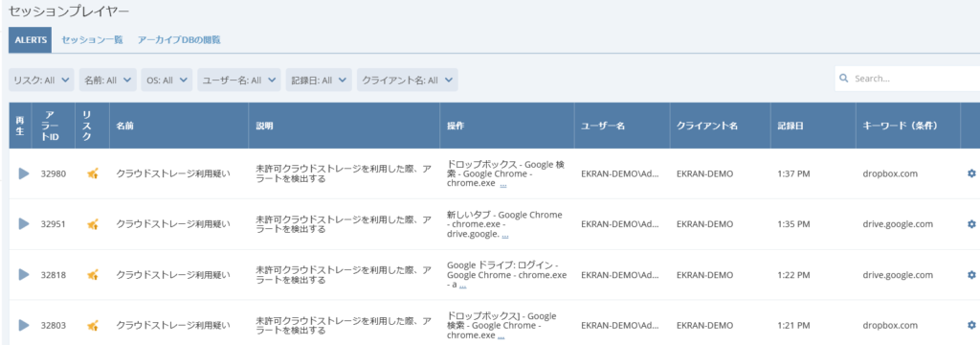This screenshot has height=345, width=980.
Task: Sort by the アラートID column header
Action: 54,126
